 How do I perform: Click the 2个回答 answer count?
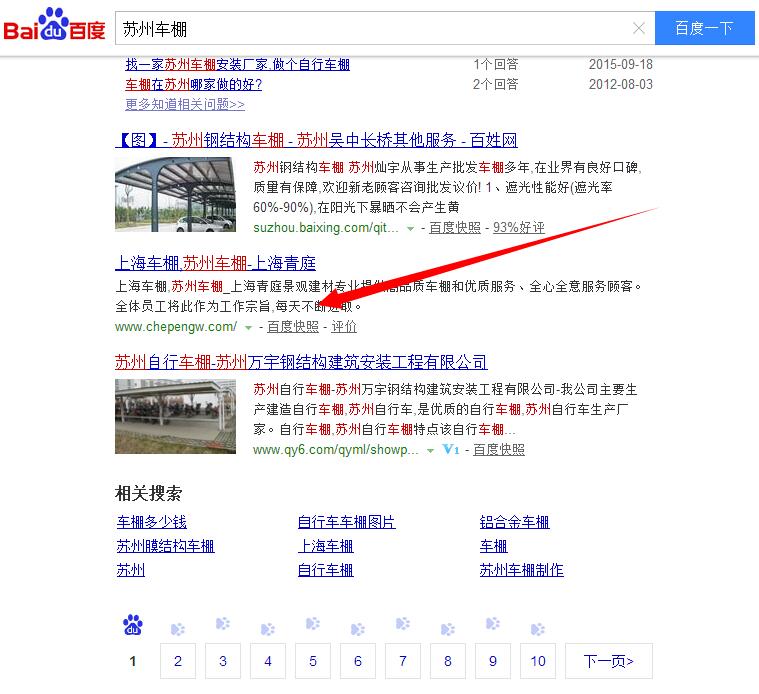pyautogui.click(x=496, y=85)
